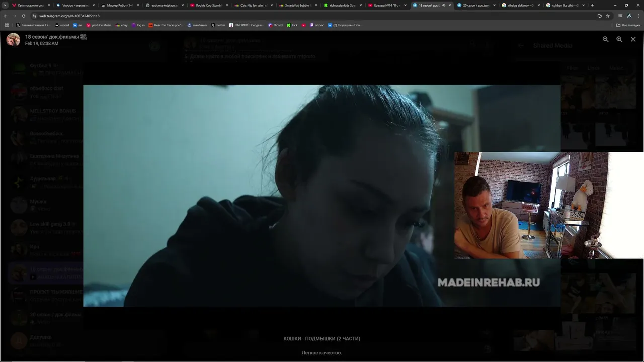Open the media control toolbar icon
The width and height of the screenshot is (644, 362).
coord(620,16)
